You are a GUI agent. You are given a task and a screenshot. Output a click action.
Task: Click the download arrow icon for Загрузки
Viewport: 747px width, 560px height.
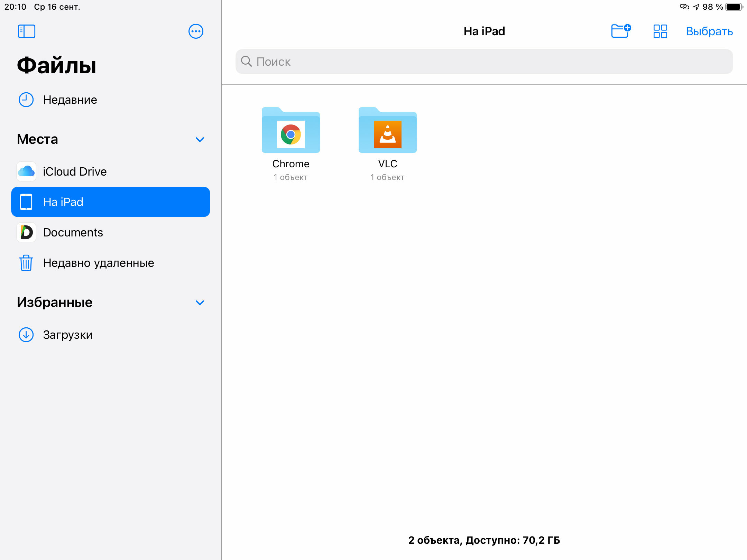(26, 335)
